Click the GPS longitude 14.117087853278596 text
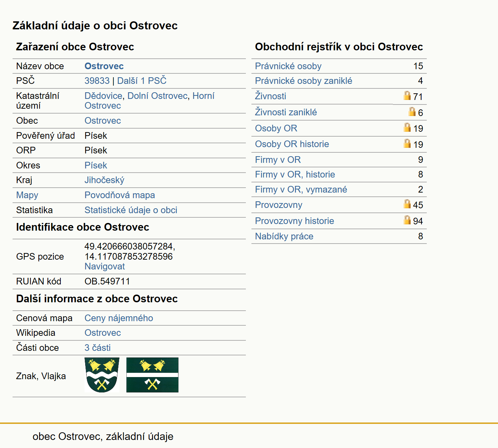 [x=129, y=256]
